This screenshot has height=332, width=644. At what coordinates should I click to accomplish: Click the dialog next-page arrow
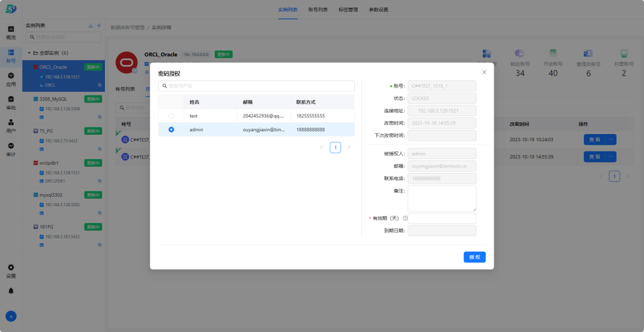pyautogui.click(x=349, y=147)
